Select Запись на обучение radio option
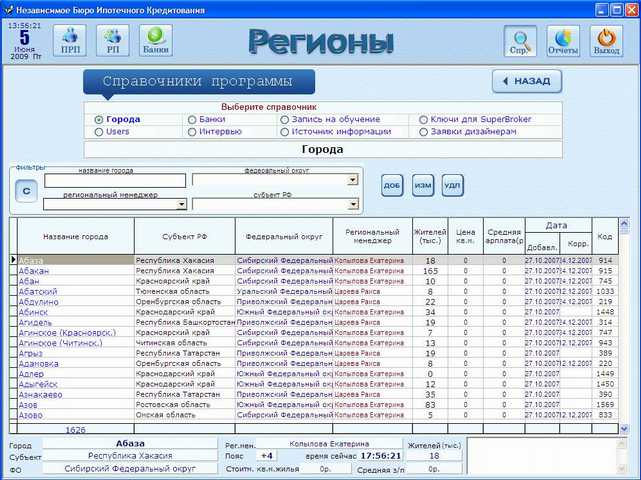 pyautogui.click(x=285, y=120)
